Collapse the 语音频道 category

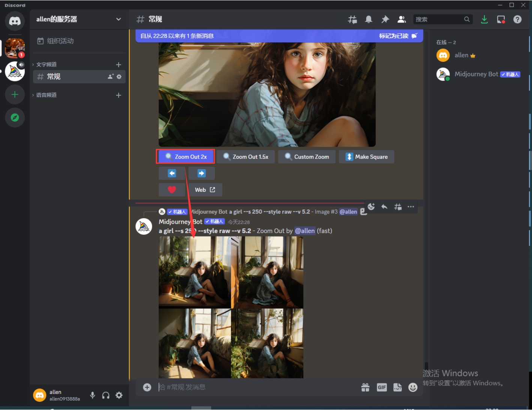[x=46, y=95]
